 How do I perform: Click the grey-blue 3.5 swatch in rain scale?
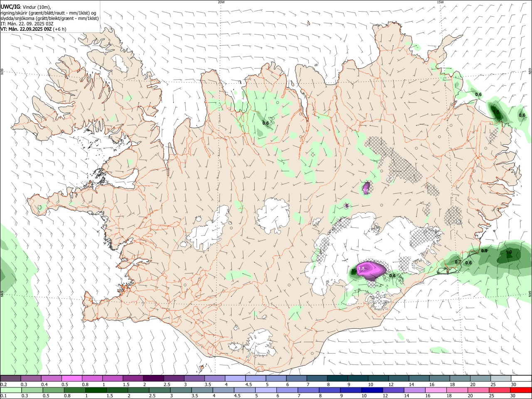tap(202, 390)
